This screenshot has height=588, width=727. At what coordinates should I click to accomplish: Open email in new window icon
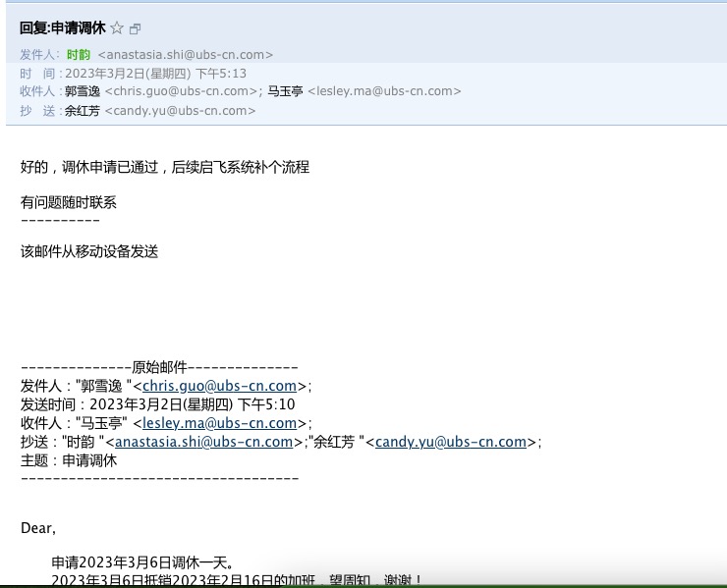tap(136, 29)
